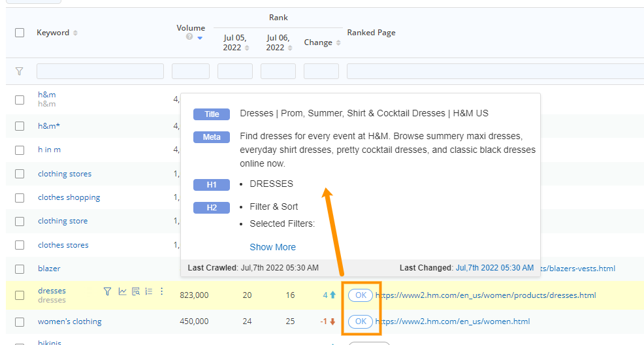Screen dimensions: 644x345
Task: Click the 823,000 volume value
Action: coord(194,295)
